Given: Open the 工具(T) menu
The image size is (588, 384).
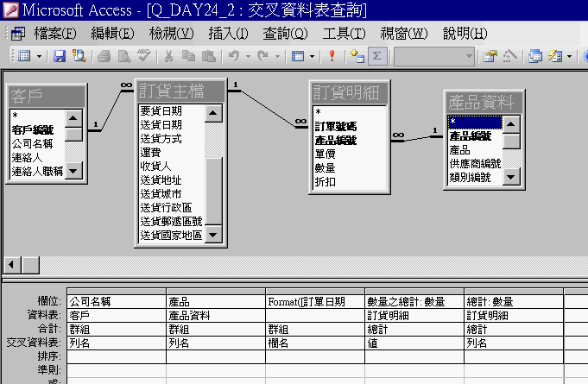Looking at the screenshot, I should [x=345, y=34].
